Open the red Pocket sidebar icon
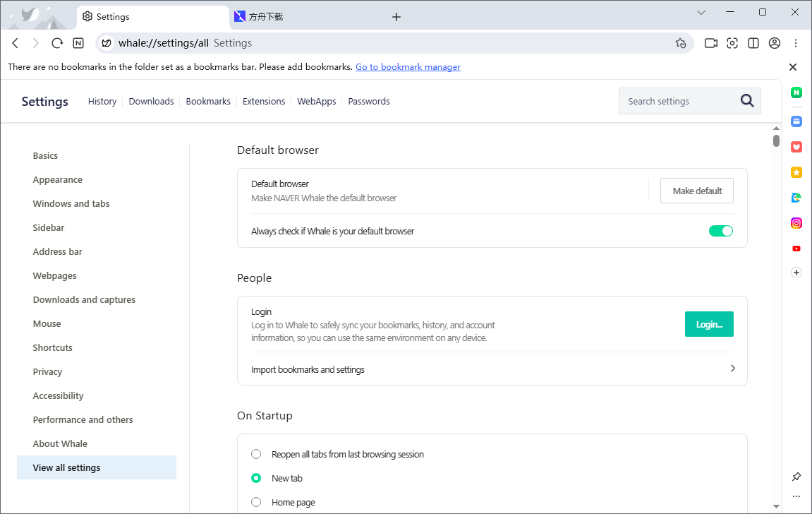Screen dimensions: 812x514 pos(796,147)
